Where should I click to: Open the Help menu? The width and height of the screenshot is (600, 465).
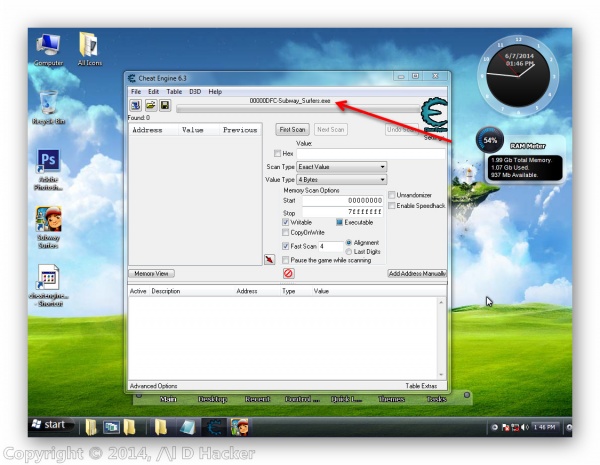(215, 91)
